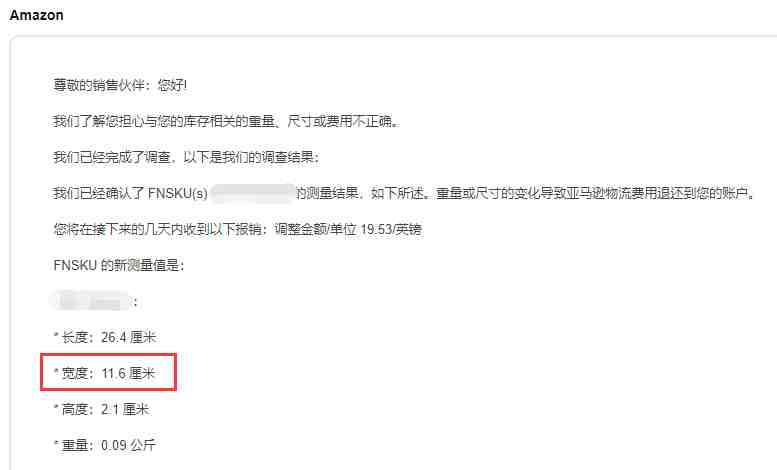Click the greeting line 尊敬的销售伙伴
The image size is (777, 470).
[120, 85]
